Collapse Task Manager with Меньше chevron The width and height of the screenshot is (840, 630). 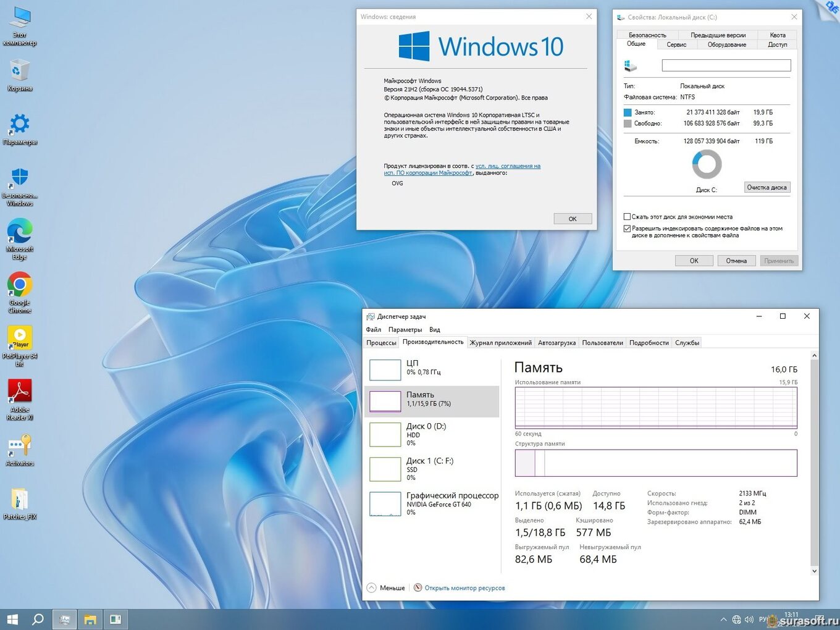coord(386,588)
